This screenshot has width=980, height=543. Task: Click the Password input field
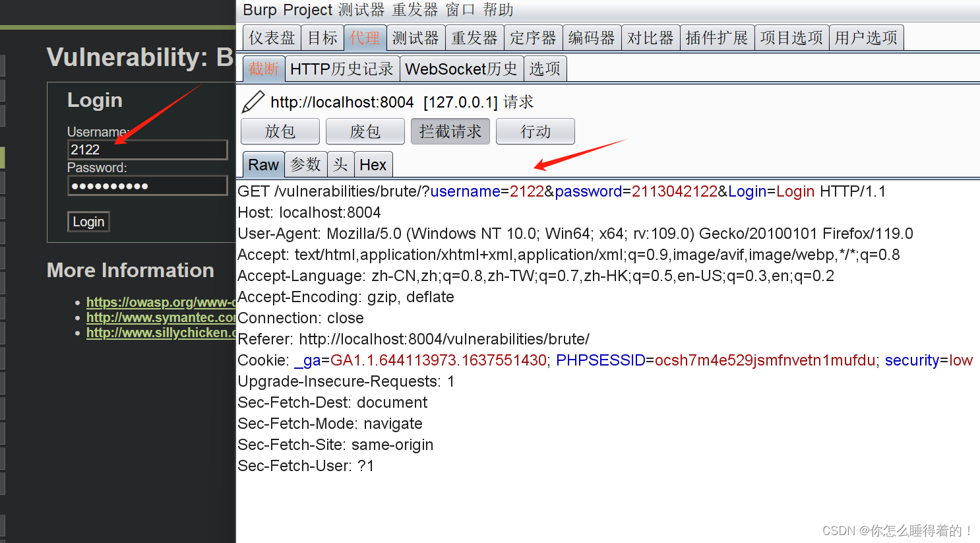click(x=148, y=185)
